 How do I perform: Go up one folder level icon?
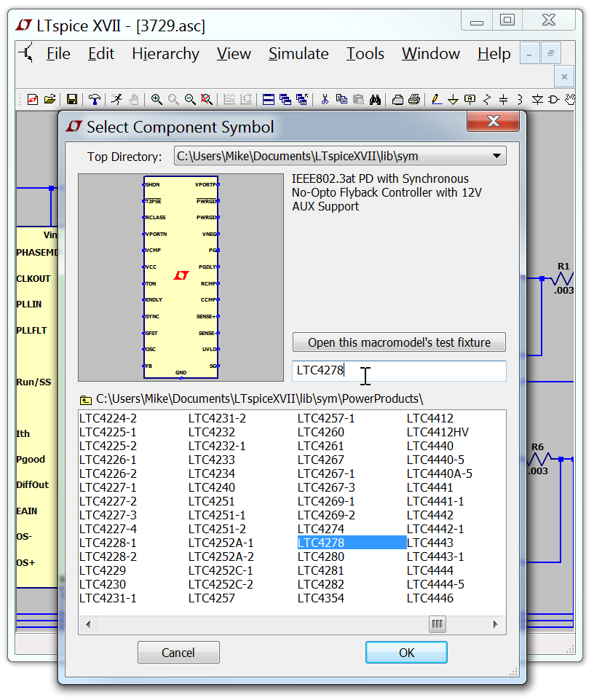coord(86,399)
